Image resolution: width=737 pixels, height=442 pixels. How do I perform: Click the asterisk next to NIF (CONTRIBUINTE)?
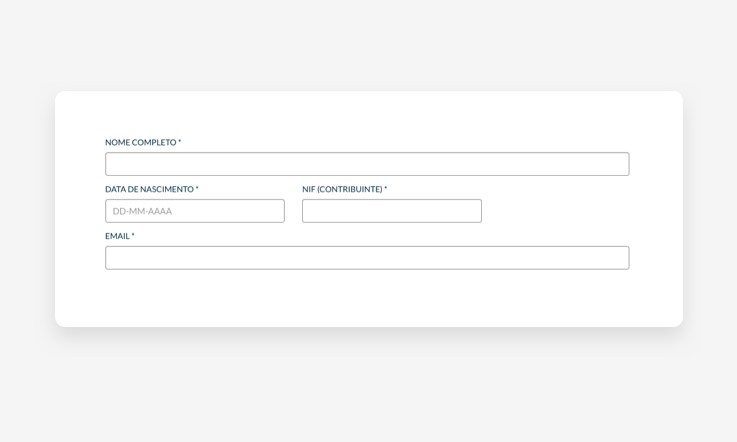(x=386, y=189)
